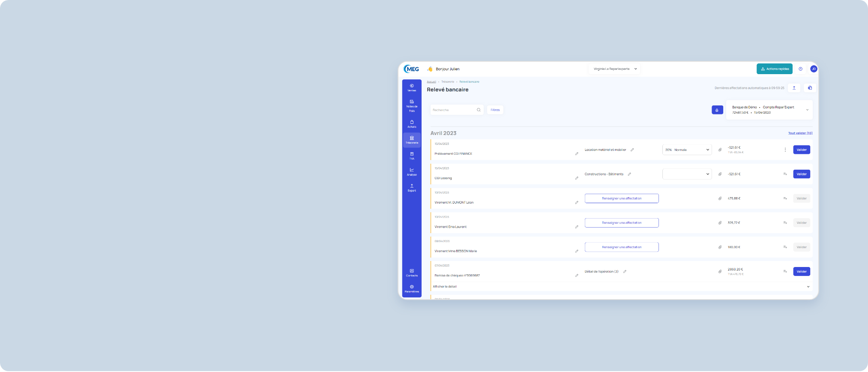
Task: Edit the CGI Leasing label pencil icon
Action: pos(577,178)
